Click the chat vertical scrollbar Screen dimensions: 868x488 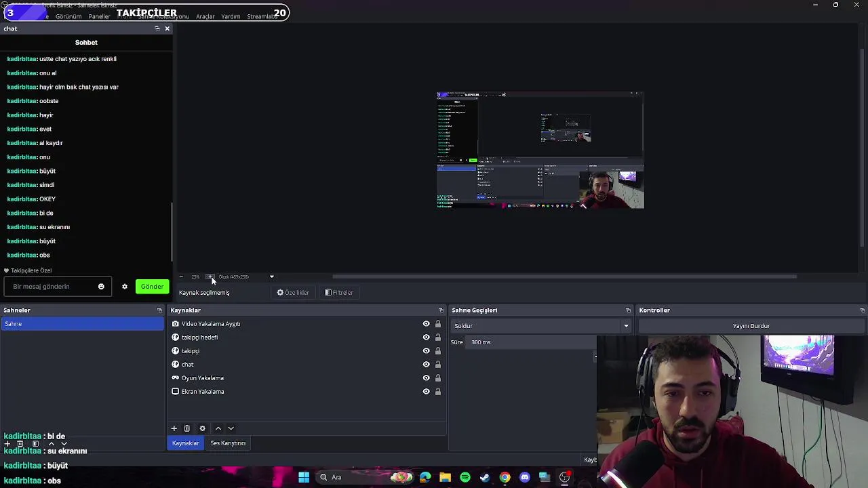point(171,230)
